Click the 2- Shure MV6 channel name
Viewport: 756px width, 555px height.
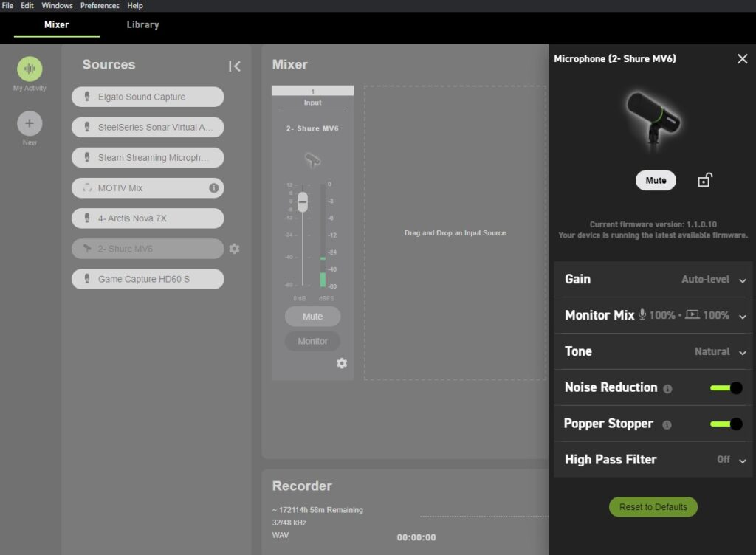point(312,128)
